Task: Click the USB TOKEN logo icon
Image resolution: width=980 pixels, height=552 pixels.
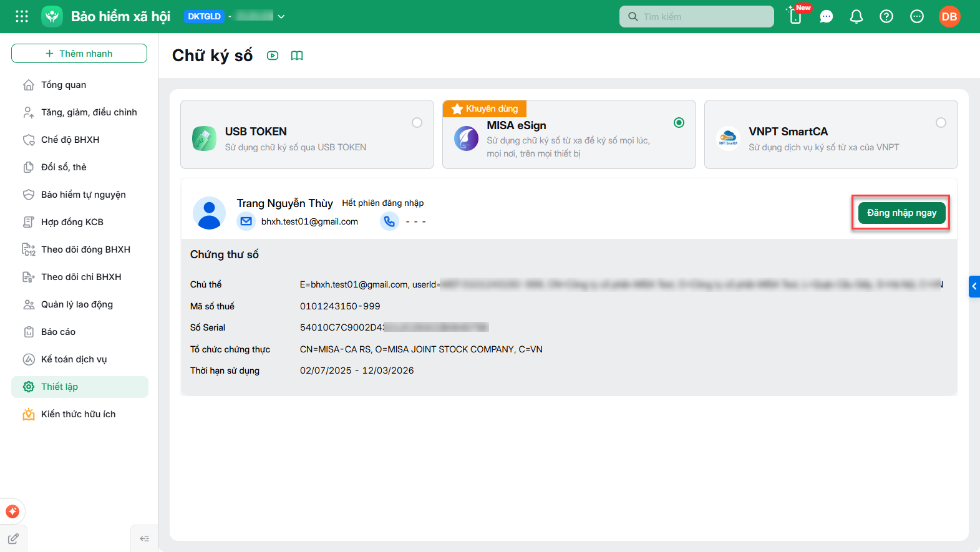Action: click(x=204, y=138)
